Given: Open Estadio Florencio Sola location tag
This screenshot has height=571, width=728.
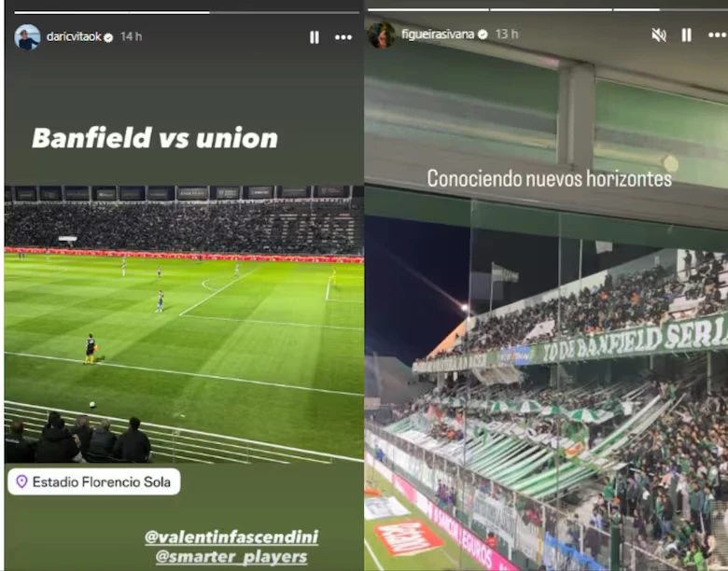Looking at the screenshot, I should [x=94, y=481].
